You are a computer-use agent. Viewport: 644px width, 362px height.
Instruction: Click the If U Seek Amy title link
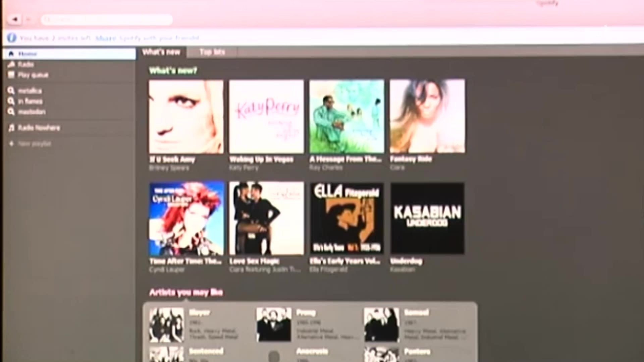coord(172,160)
